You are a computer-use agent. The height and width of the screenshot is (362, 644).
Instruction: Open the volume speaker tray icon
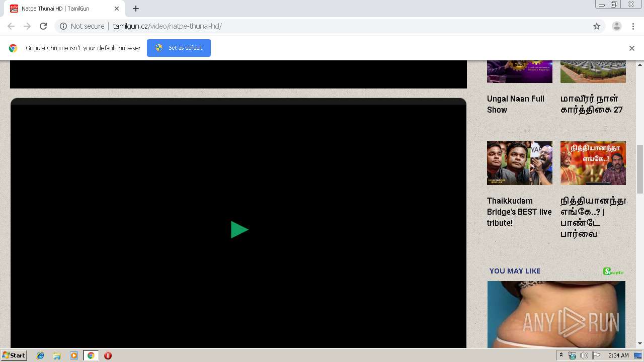[x=584, y=355]
